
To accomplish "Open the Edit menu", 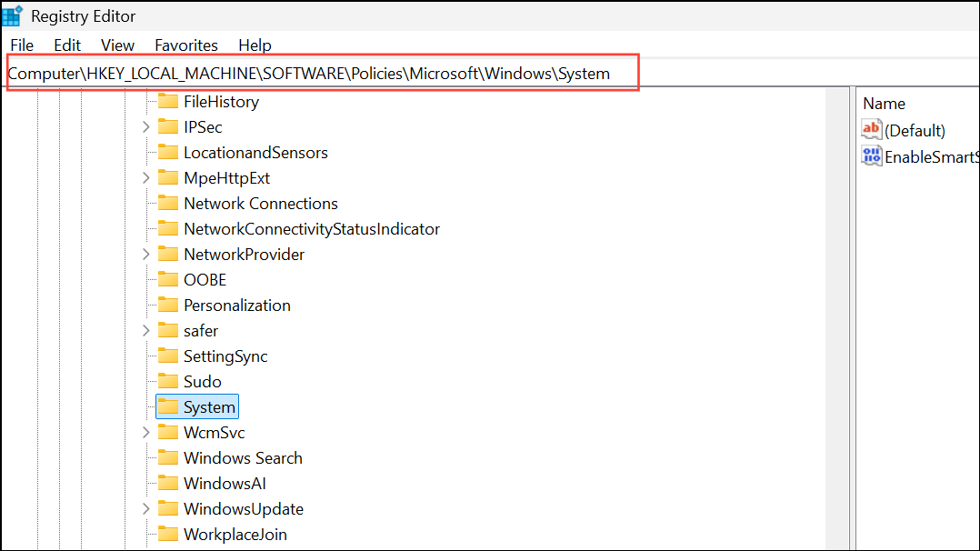I will (x=67, y=45).
